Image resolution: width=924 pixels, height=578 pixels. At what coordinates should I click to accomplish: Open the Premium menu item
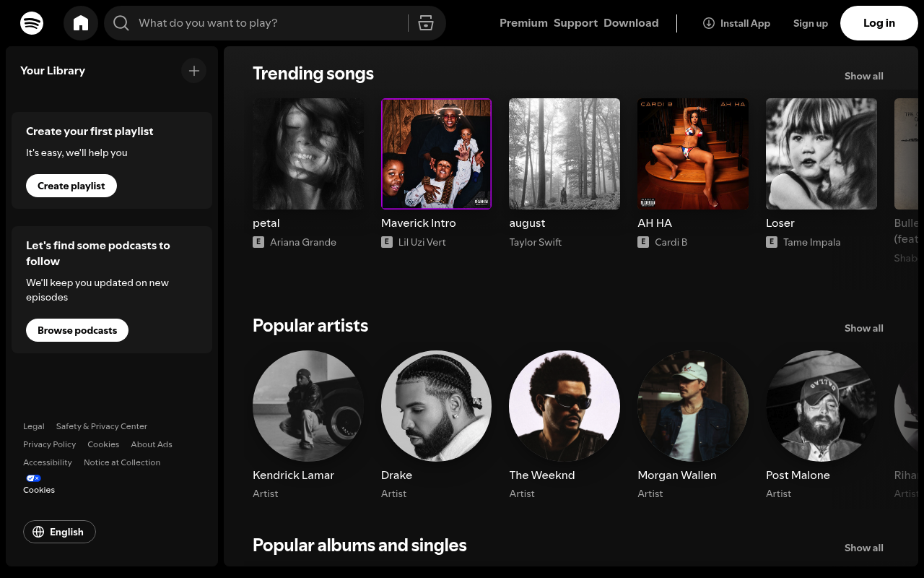523,23
